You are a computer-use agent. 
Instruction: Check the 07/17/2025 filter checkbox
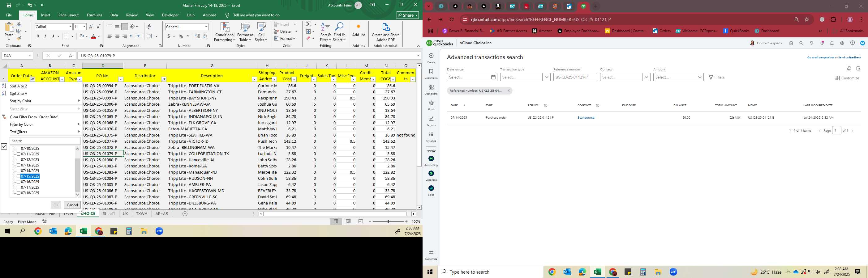(x=19, y=187)
